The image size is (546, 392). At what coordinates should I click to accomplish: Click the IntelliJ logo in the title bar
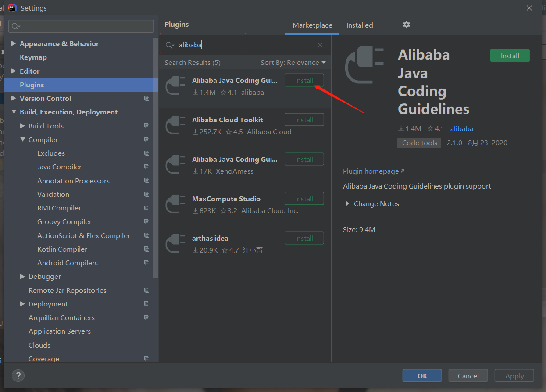[12, 7]
